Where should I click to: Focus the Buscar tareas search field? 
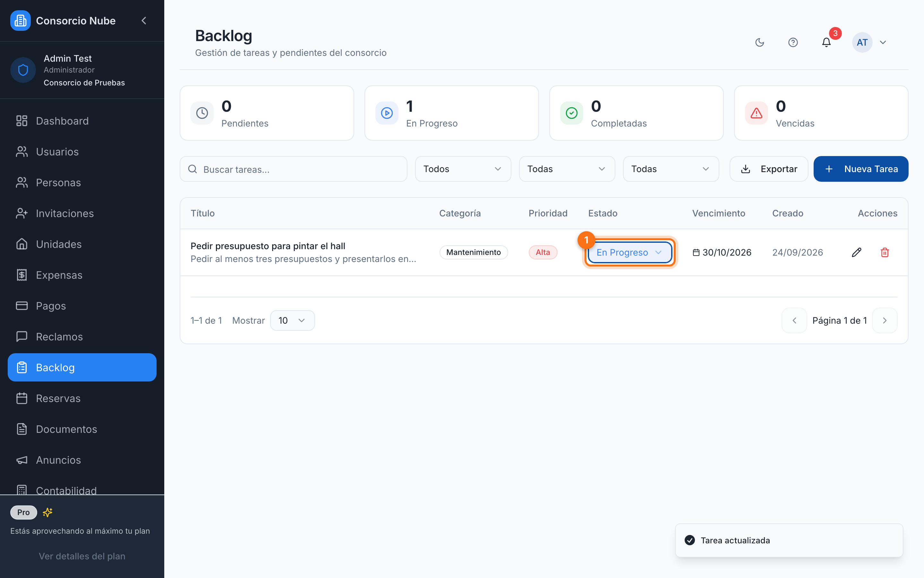click(293, 169)
